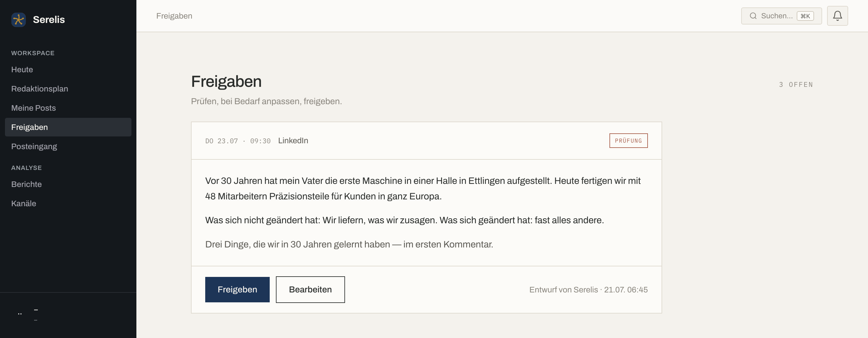Edit the post via Bearbeiten
This screenshot has height=338, width=868.
click(x=310, y=290)
